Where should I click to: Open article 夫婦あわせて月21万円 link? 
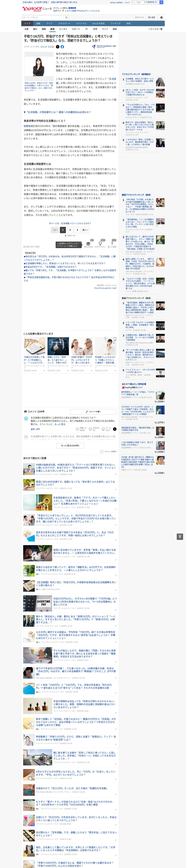click(72, 788)
